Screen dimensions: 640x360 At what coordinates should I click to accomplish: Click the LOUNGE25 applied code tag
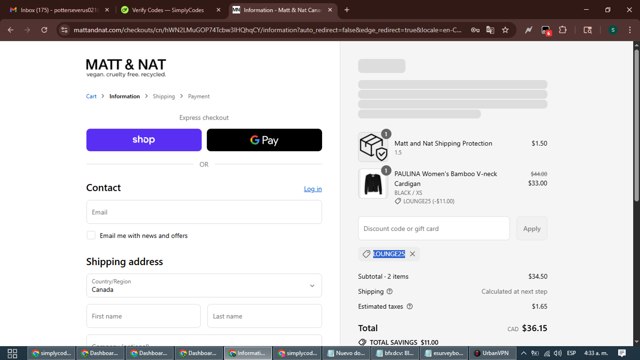pyautogui.click(x=389, y=254)
